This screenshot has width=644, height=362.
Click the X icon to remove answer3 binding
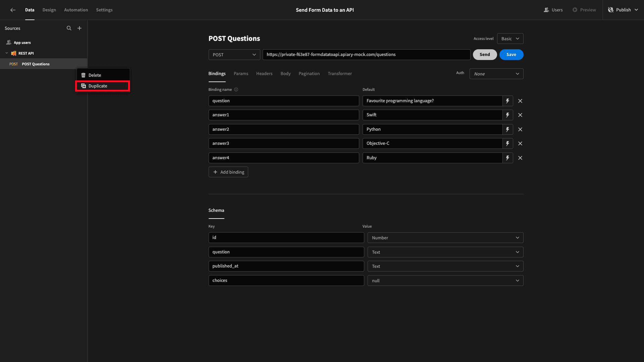520,143
